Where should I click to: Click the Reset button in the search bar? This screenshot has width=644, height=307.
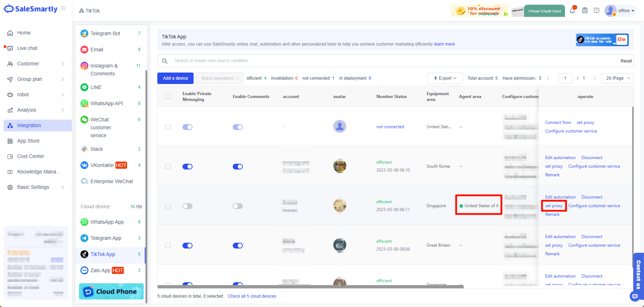pyautogui.click(x=626, y=61)
